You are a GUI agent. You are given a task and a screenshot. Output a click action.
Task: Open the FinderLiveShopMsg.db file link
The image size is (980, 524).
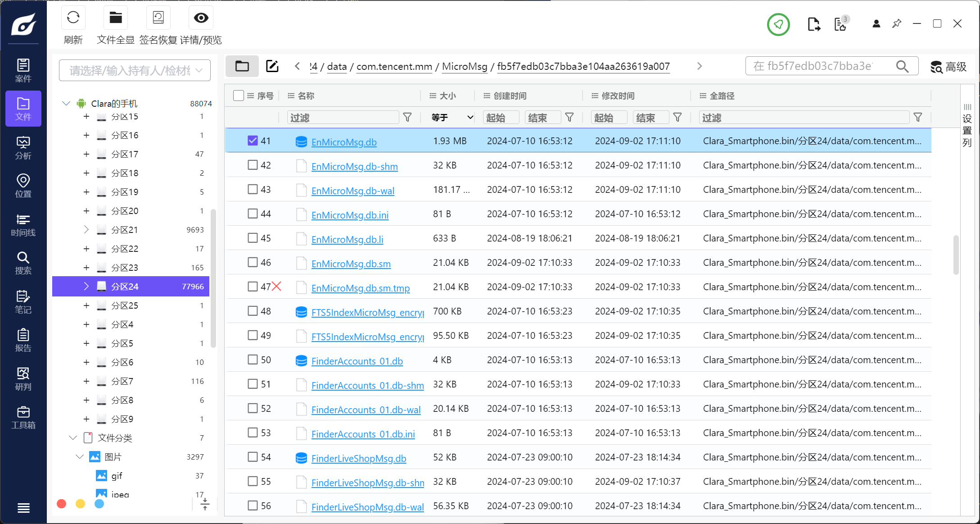pos(358,458)
